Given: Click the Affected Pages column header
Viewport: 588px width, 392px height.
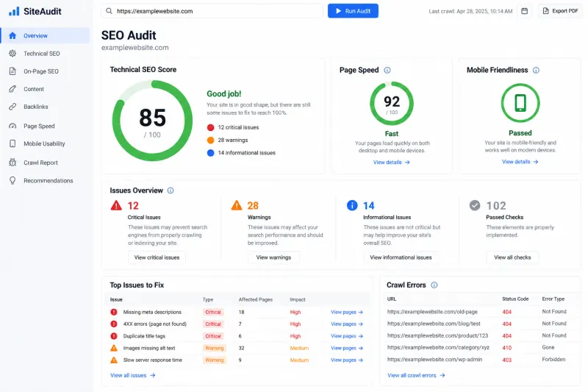Looking at the screenshot, I should tap(255, 300).
